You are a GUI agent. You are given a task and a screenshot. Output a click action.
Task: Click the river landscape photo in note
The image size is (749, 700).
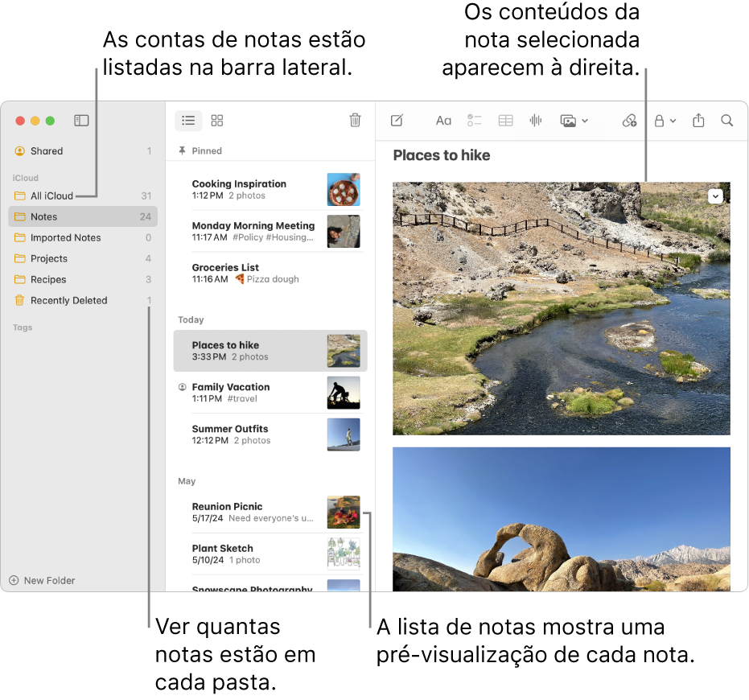pos(562,309)
